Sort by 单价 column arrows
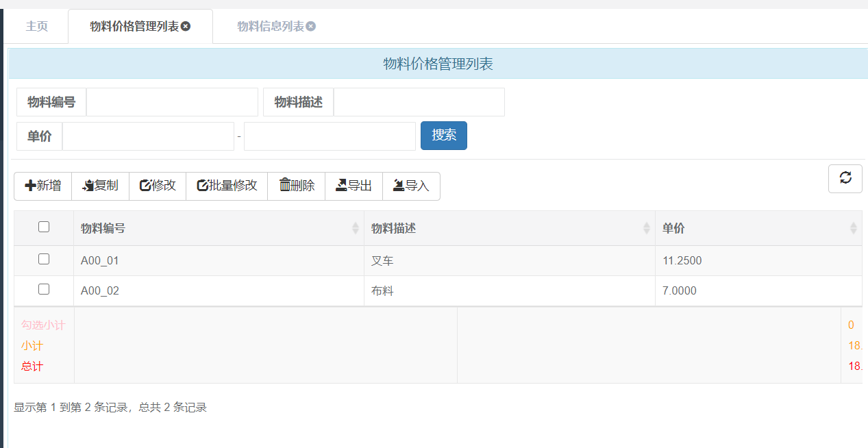The width and height of the screenshot is (868, 448). pos(853,228)
